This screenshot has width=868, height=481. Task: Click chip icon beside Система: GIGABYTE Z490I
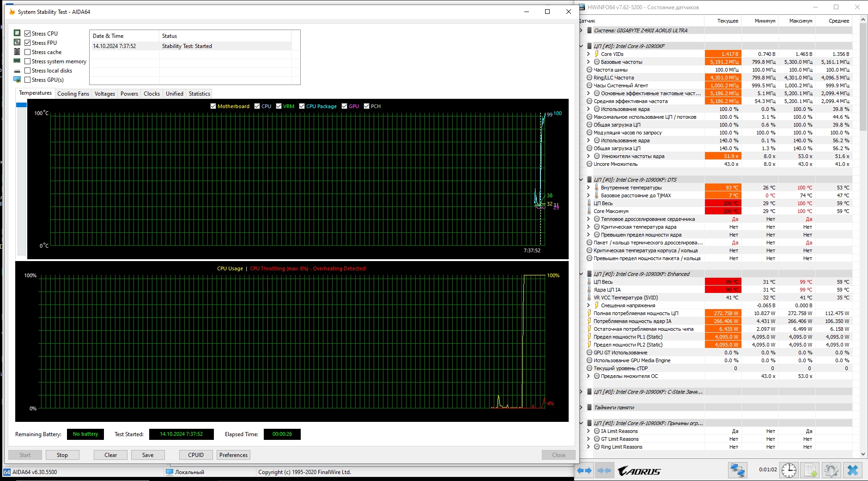click(589, 30)
